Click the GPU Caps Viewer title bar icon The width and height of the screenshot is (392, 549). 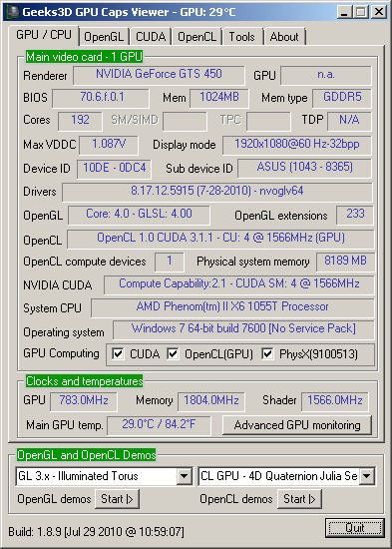click(x=13, y=13)
